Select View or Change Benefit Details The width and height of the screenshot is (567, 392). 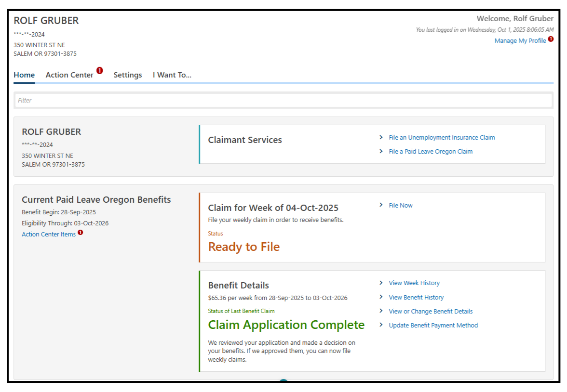click(x=431, y=311)
